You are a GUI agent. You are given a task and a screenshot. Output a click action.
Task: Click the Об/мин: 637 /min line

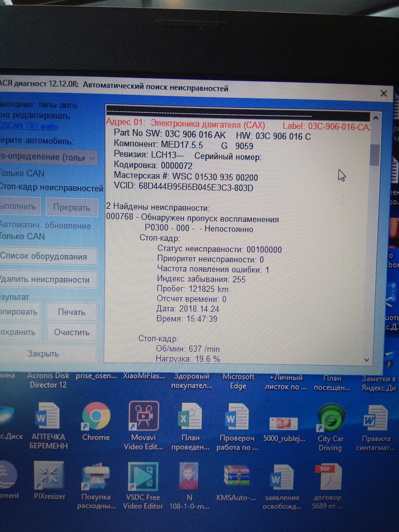tap(188, 349)
